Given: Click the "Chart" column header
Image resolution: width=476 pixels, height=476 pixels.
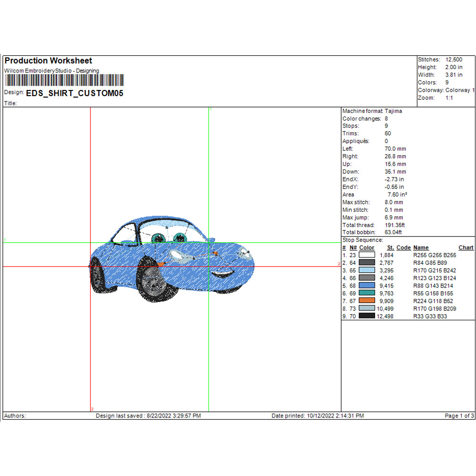Looking at the screenshot, I should 466,248.
